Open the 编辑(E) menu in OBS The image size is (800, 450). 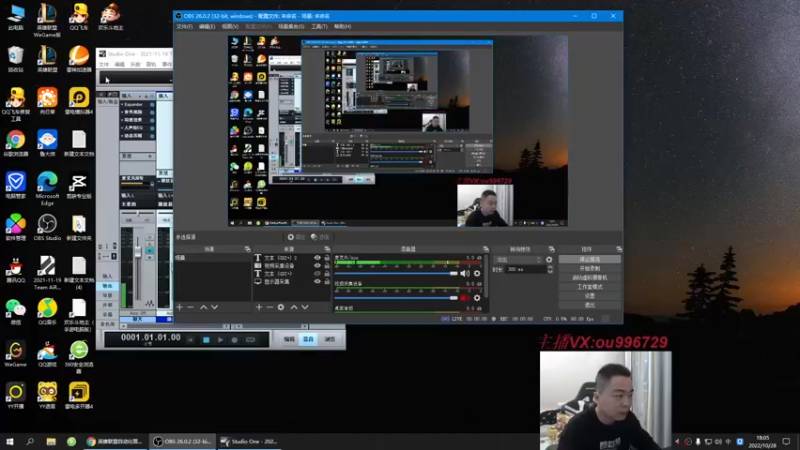tap(207, 27)
